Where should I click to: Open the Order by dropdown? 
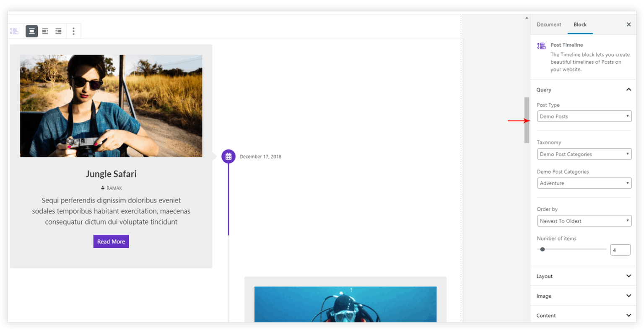click(x=584, y=221)
